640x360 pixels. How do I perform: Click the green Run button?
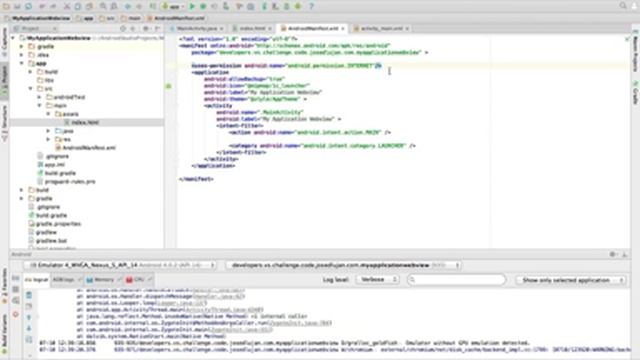pos(192,6)
